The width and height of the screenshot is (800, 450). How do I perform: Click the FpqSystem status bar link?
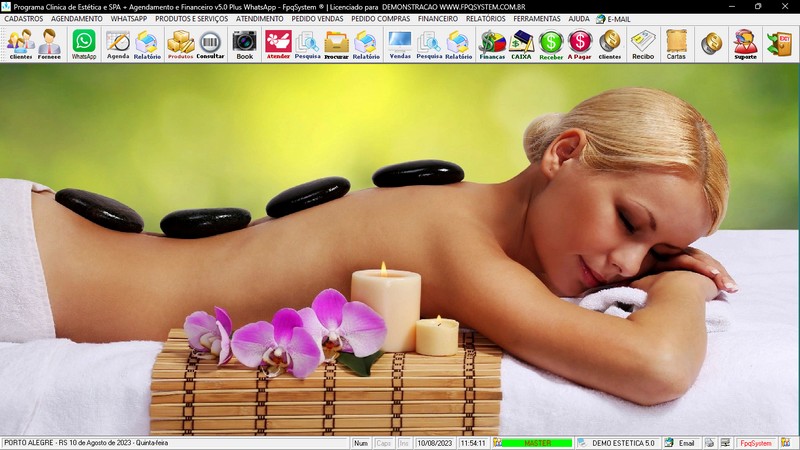click(756, 443)
